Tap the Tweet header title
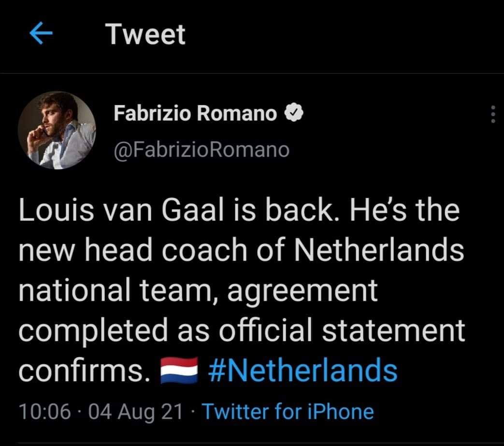The image size is (504, 446). click(x=145, y=34)
